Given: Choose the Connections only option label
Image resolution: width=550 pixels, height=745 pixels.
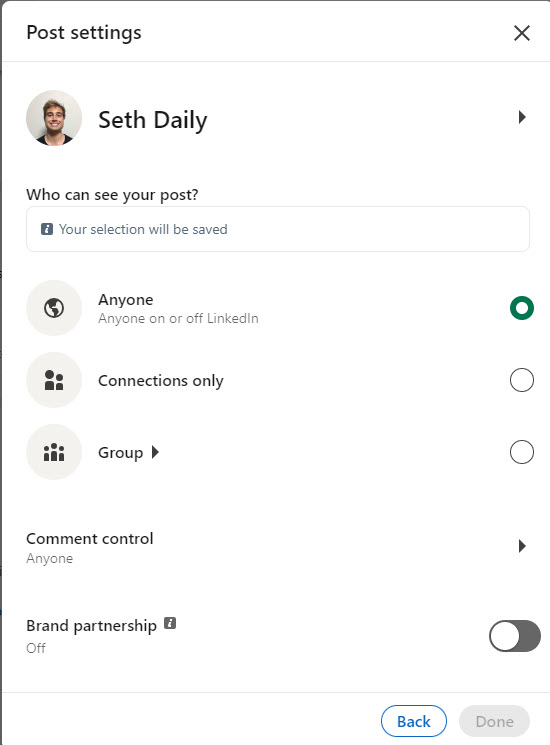Looking at the screenshot, I should [161, 381].
